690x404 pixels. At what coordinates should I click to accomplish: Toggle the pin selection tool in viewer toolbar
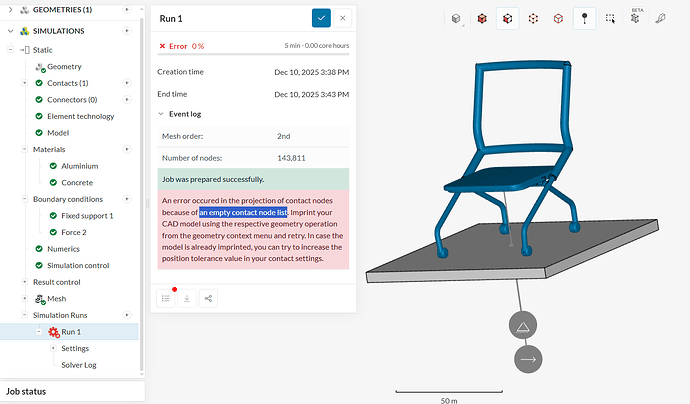click(584, 18)
